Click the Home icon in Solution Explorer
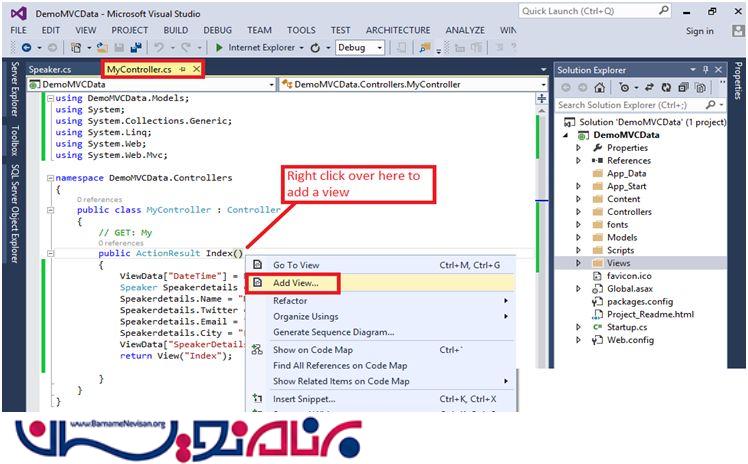 tap(599, 88)
